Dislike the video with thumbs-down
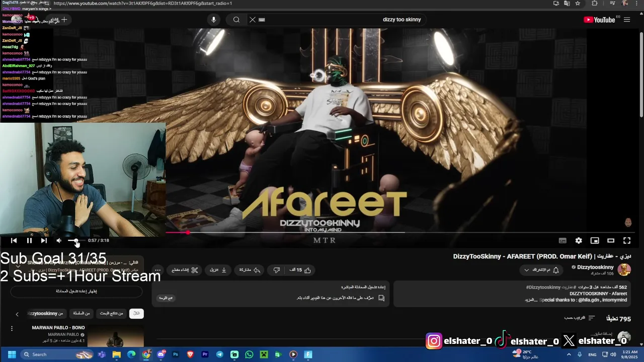This screenshot has width=644, height=362. coord(276,270)
